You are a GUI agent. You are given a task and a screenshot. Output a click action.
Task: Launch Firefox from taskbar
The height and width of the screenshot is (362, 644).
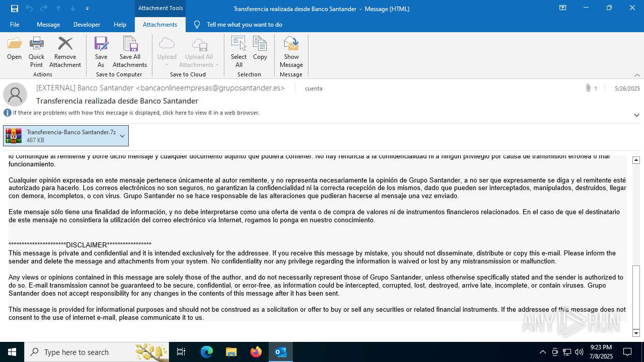click(256, 352)
